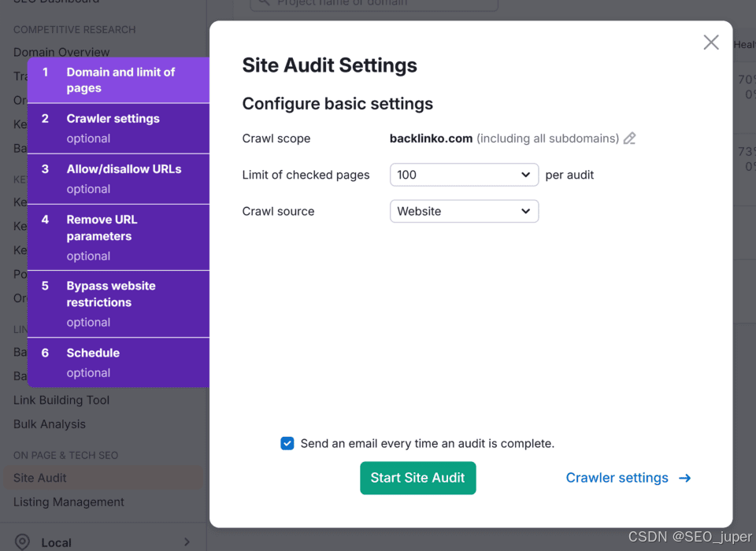Select step 4 Remove URL parameters
Viewport: 756px width, 551px height.
click(x=119, y=237)
